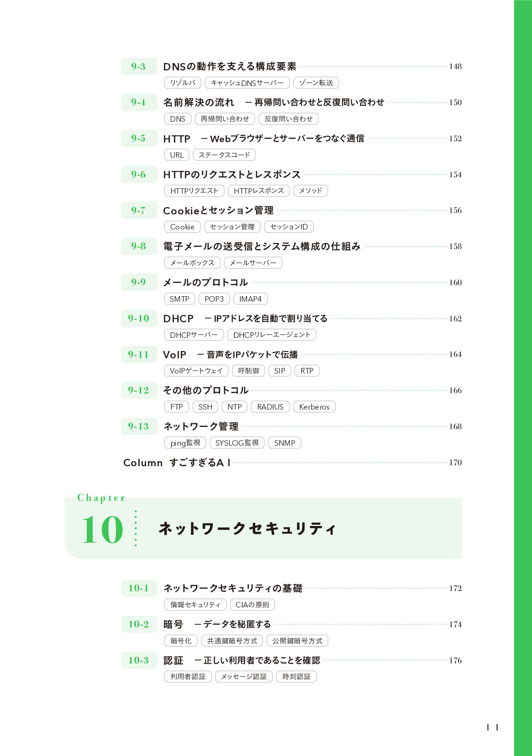The image size is (532, 756).
Task: Click the セッションID tag
Action: click(289, 227)
